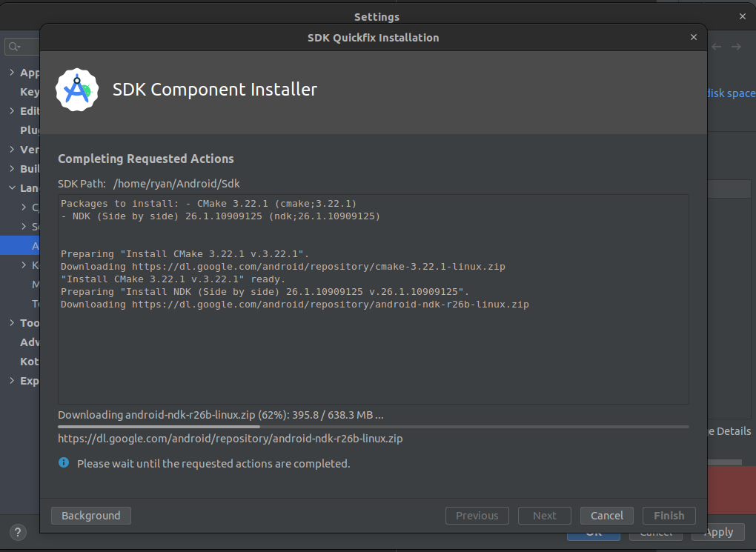The image size is (756, 552).
Task: Select the NDK (Side by side) 26.1.10909125 log line
Action: click(x=220, y=216)
